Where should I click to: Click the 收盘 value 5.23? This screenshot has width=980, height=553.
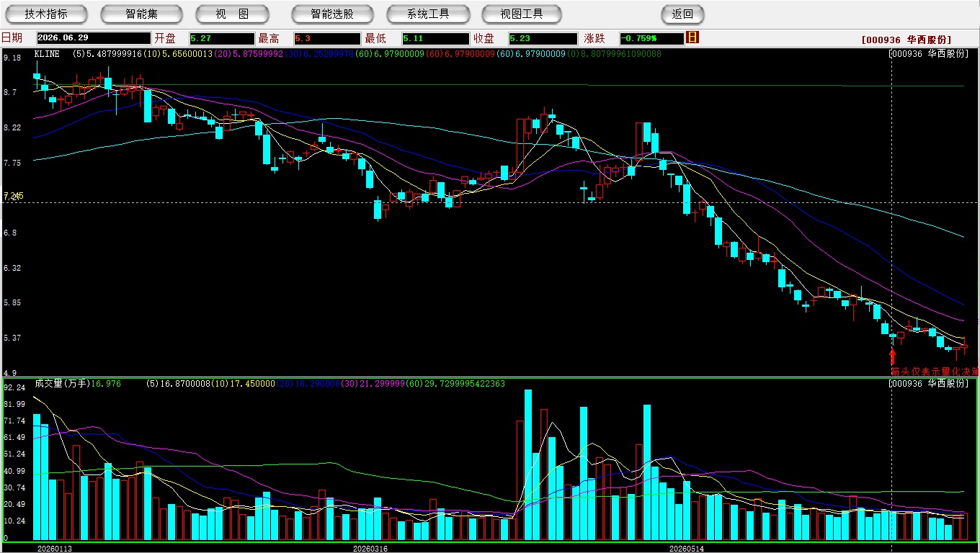[x=543, y=38]
